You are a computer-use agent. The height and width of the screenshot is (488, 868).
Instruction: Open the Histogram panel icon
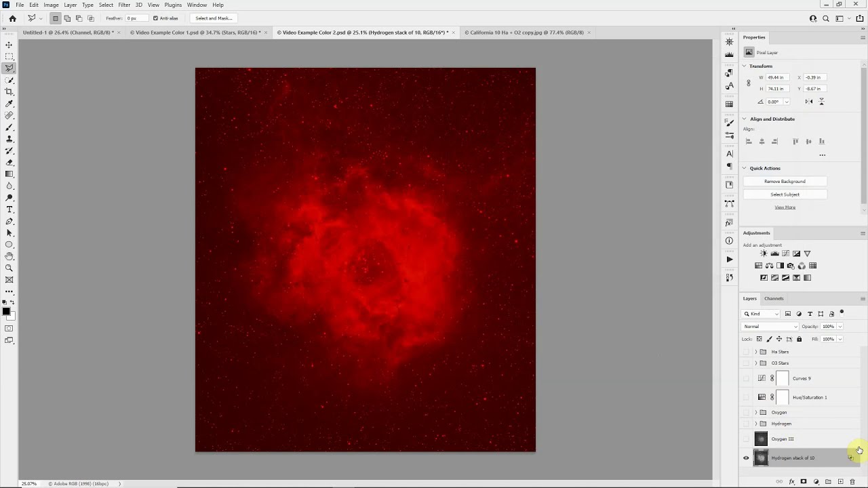click(729, 56)
